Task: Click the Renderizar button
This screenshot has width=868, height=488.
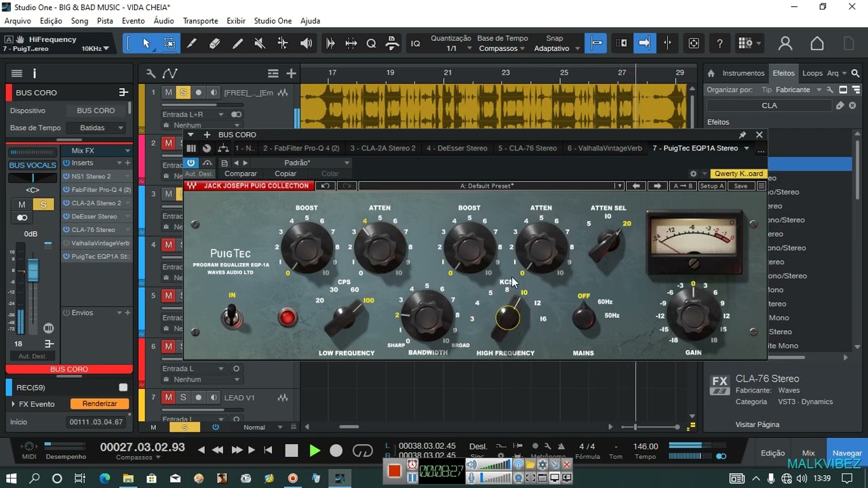Action: click(100, 403)
